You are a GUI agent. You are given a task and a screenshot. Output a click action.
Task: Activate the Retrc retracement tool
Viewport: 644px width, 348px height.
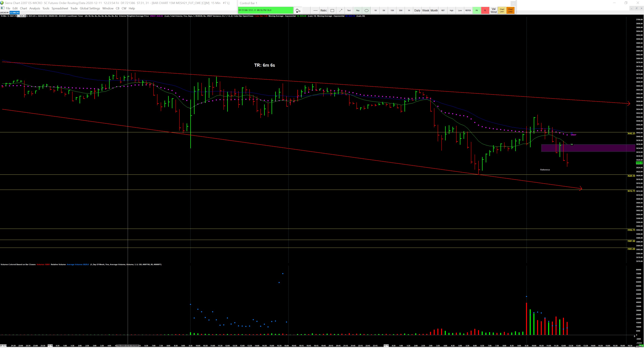point(323,11)
